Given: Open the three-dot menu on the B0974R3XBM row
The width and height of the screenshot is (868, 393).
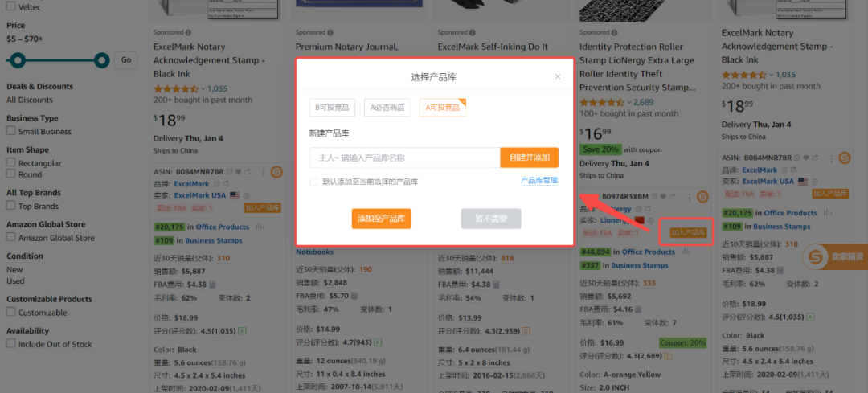Looking at the screenshot, I should click(x=690, y=197).
